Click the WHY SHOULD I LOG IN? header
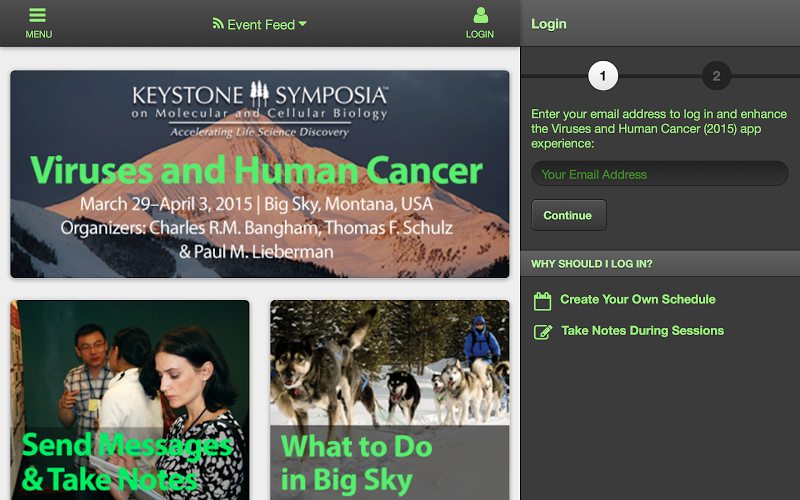800x500 pixels. tap(660, 264)
